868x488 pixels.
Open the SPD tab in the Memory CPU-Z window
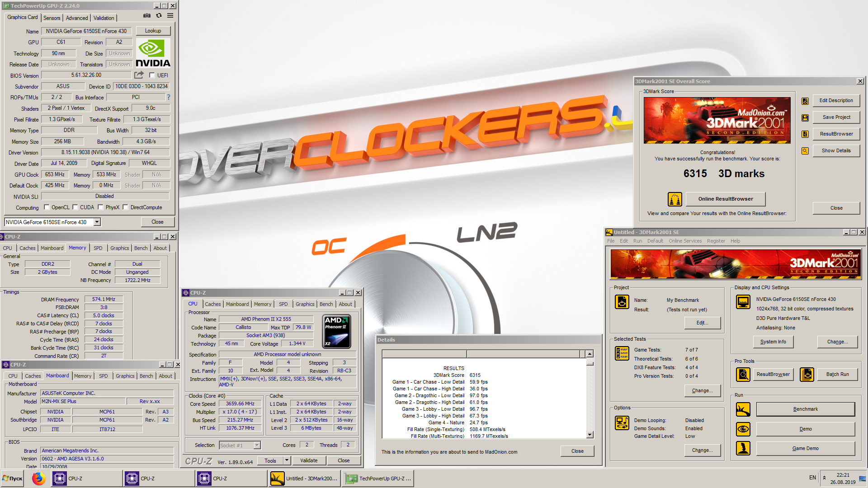(x=98, y=248)
